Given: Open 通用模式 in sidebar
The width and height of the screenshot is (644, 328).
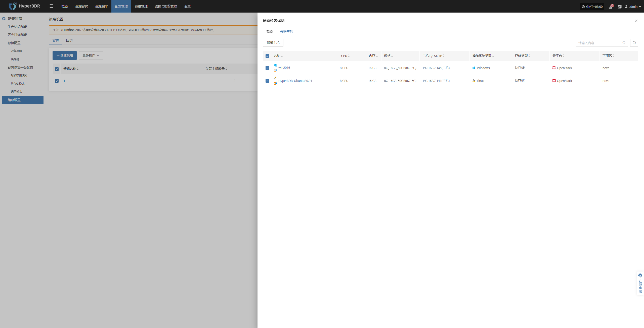Looking at the screenshot, I should point(16,92).
